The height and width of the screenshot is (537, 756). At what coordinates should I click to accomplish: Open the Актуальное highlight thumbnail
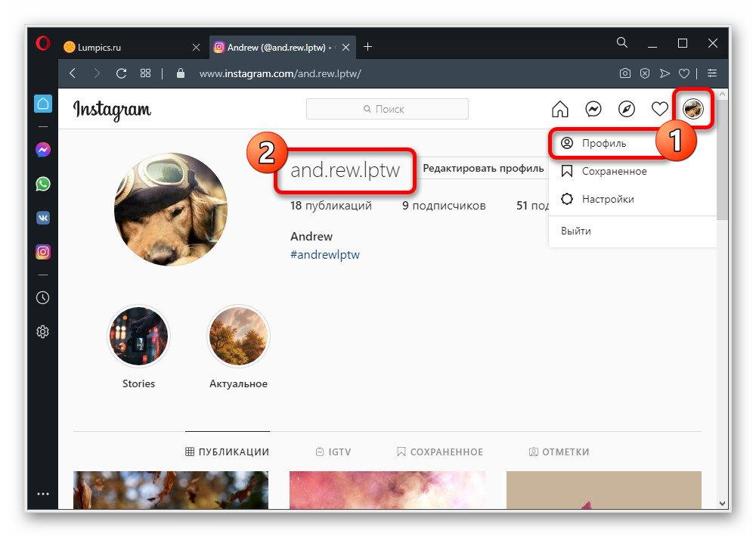[238, 337]
